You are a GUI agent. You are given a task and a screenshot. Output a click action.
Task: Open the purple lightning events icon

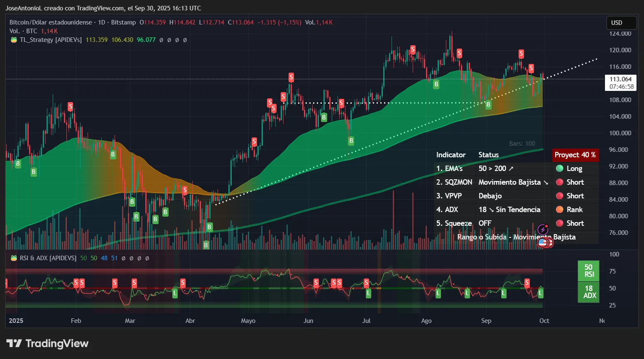pos(543,229)
